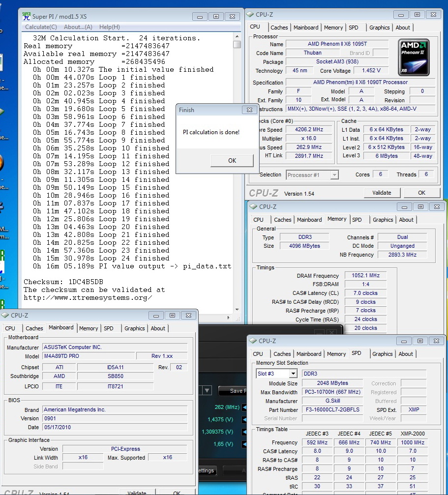Close the Finish dialog with X button
This screenshot has width=448, height=495.
tap(249, 110)
